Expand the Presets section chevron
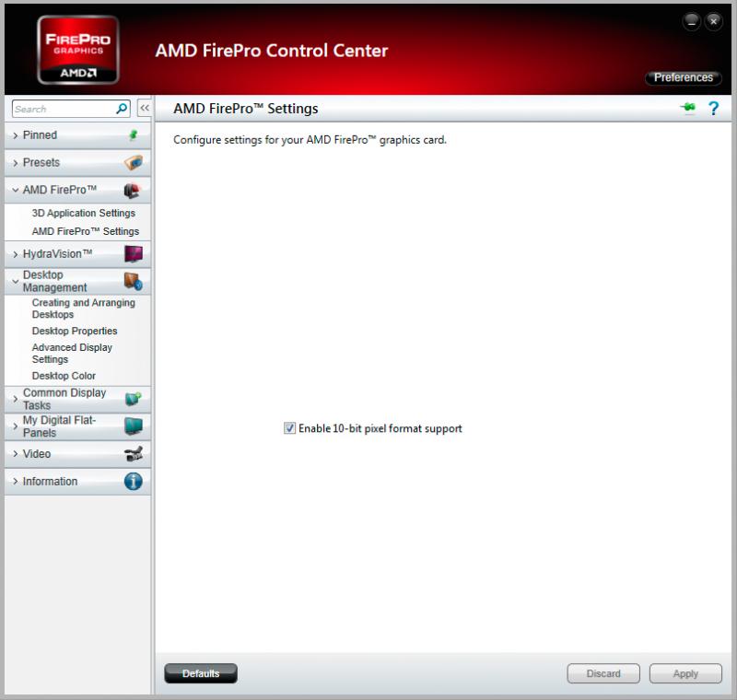Image resolution: width=737 pixels, height=700 pixels. (16, 163)
